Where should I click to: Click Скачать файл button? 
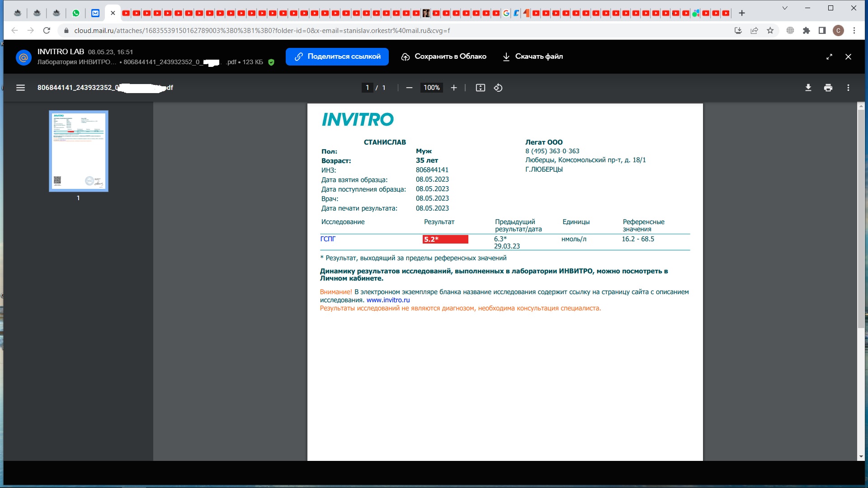(533, 56)
